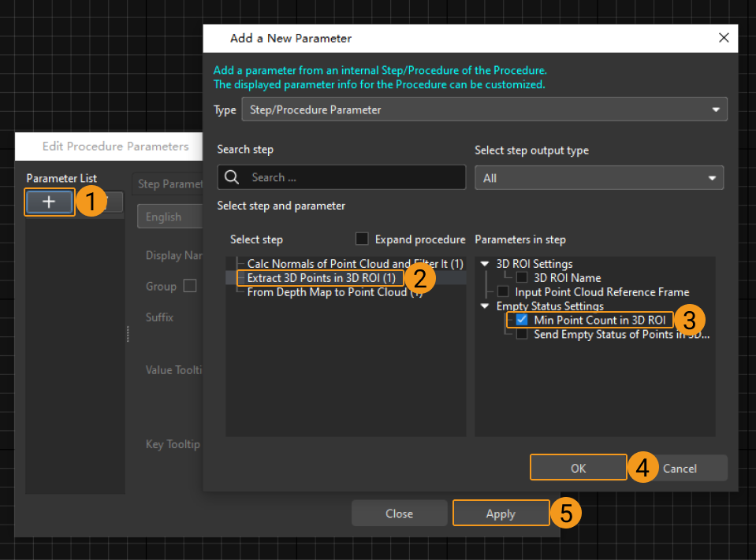Collapse the 3D ROI Settings group
Screen dimensions: 756x560
click(485, 264)
